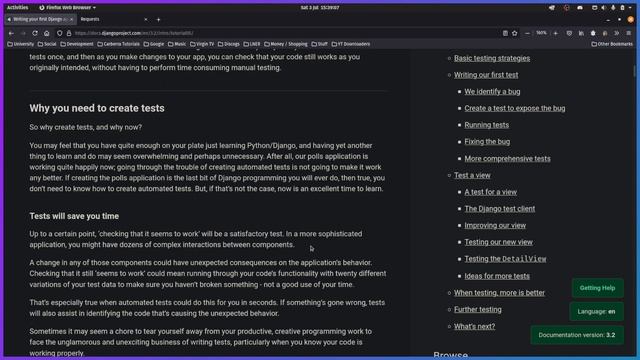Screen dimensions: 640x360
Task: Open the Firefox Web Browser app menu
Action: pos(67,7)
